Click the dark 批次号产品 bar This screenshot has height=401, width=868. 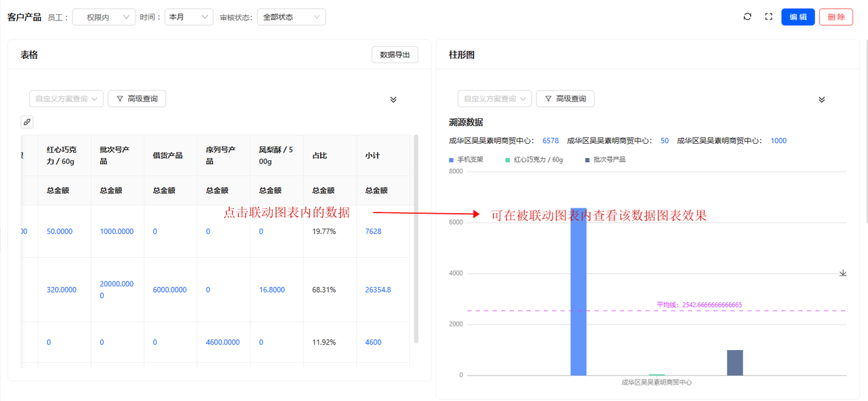(x=735, y=362)
